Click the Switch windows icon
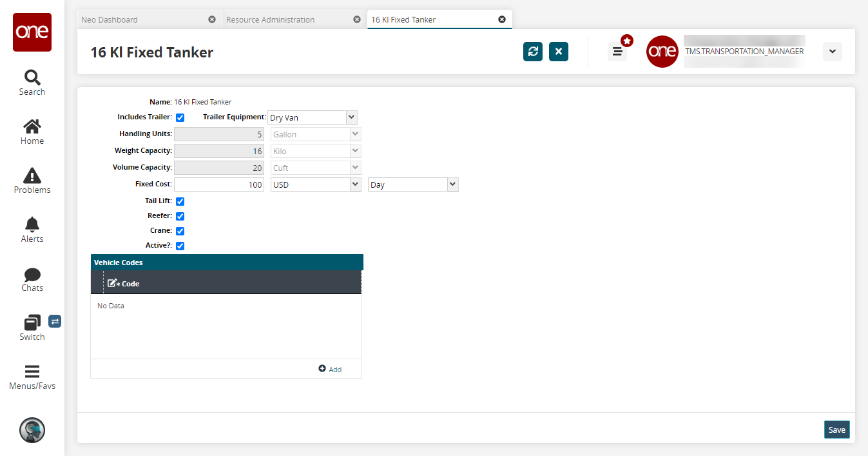 [32, 322]
